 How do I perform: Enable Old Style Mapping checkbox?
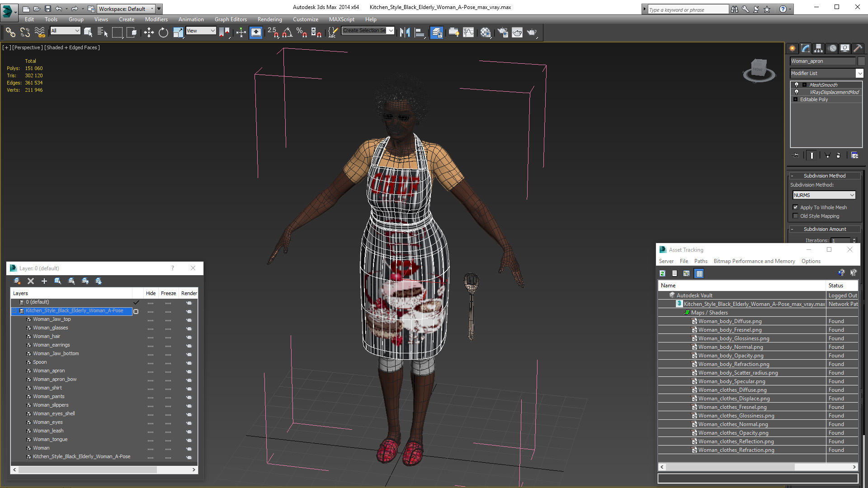796,216
